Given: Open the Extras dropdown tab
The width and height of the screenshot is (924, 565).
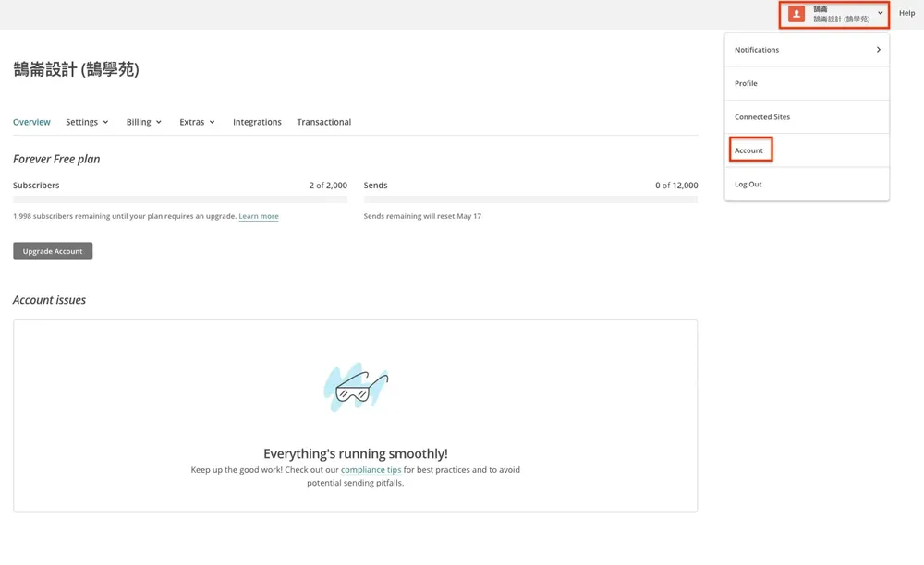Looking at the screenshot, I should click(197, 122).
